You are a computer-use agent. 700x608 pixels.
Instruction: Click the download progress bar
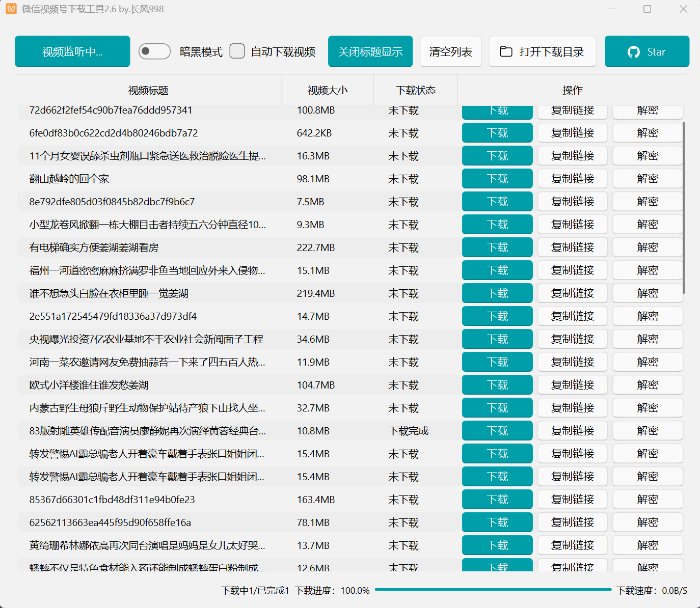point(493,590)
